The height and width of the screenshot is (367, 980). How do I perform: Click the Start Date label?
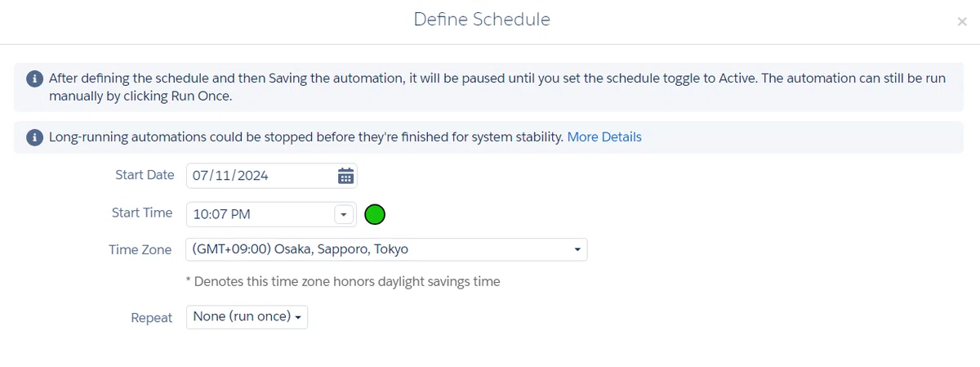tap(144, 175)
